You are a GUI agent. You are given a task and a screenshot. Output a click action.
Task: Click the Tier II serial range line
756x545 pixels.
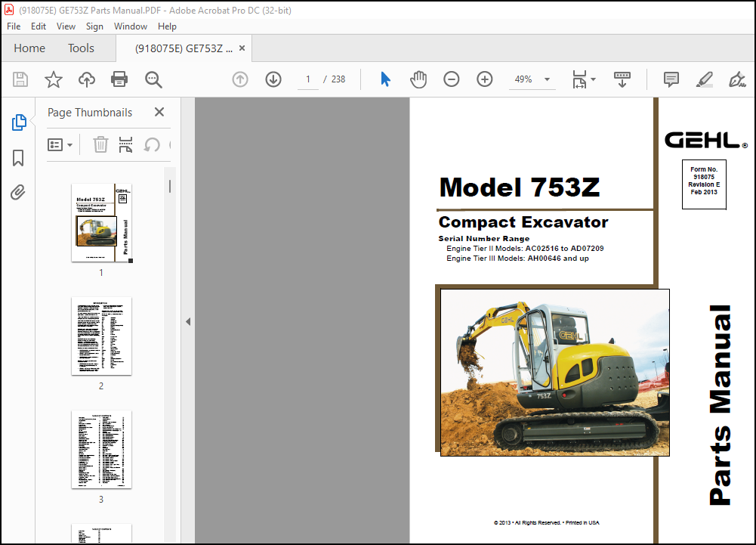(525, 249)
